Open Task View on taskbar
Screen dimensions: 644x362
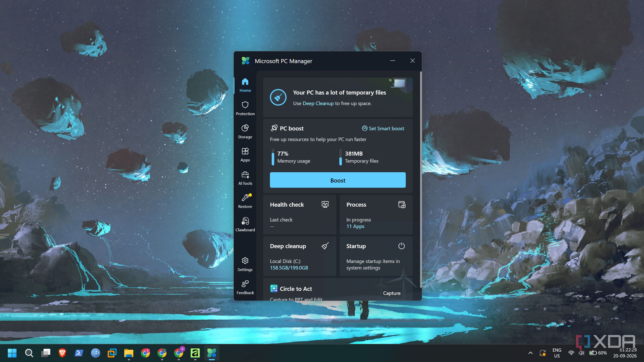[x=46, y=353]
